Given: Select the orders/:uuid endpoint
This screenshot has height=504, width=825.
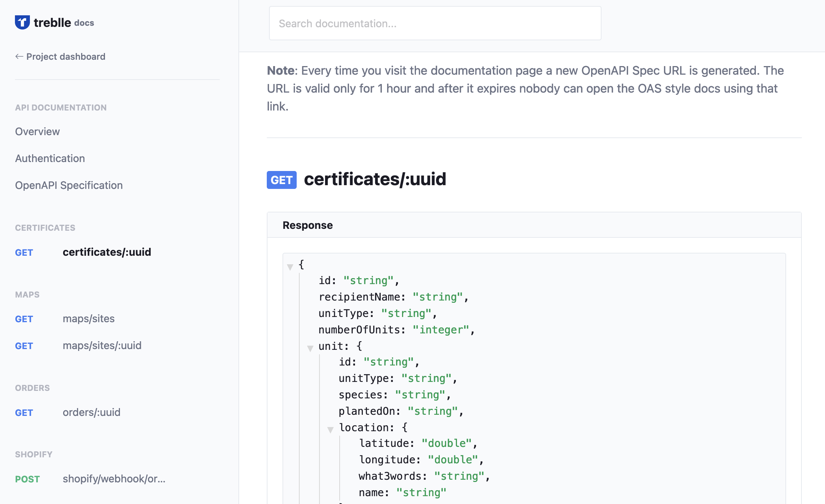Looking at the screenshot, I should (x=92, y=412).
